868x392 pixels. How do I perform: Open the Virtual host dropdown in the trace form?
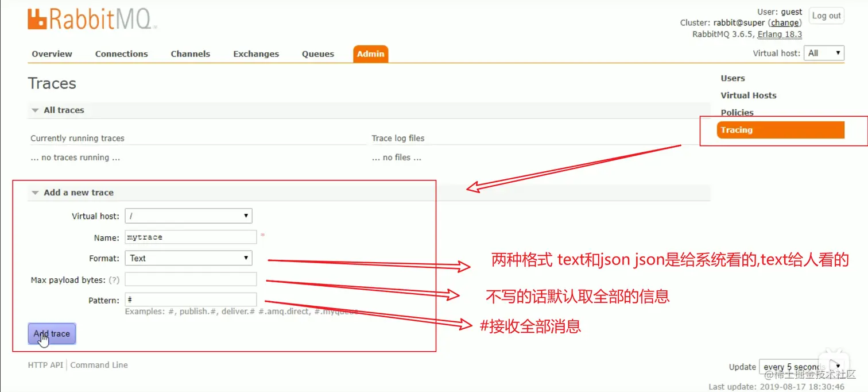coord(188,216)
